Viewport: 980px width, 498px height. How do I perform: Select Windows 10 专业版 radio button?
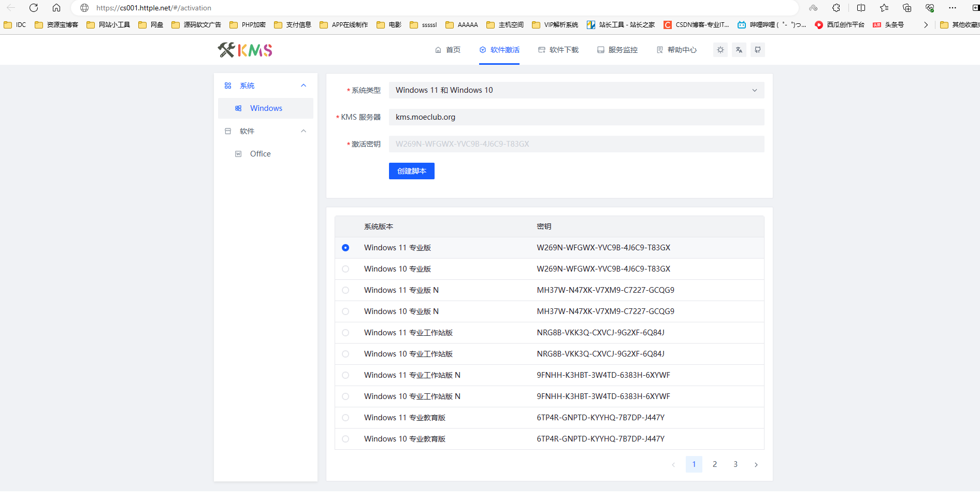pos(345,269)
